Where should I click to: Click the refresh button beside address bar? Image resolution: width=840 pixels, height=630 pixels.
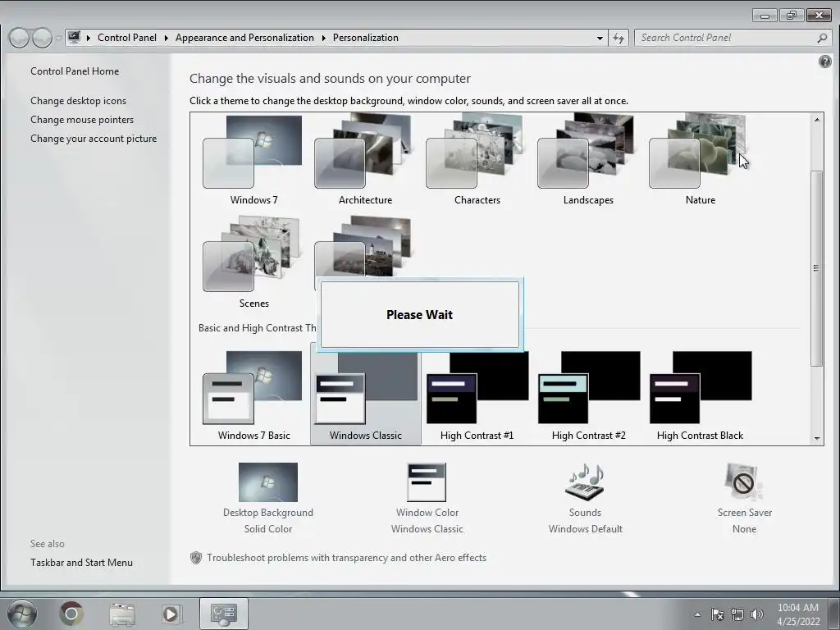pyautogui.click(x=619, y=38)
